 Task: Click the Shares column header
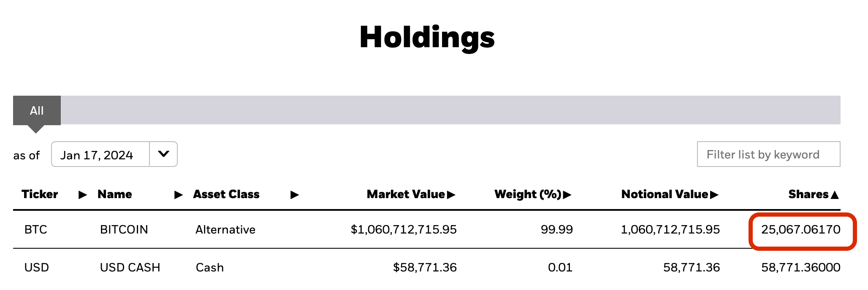click(808, 194)
